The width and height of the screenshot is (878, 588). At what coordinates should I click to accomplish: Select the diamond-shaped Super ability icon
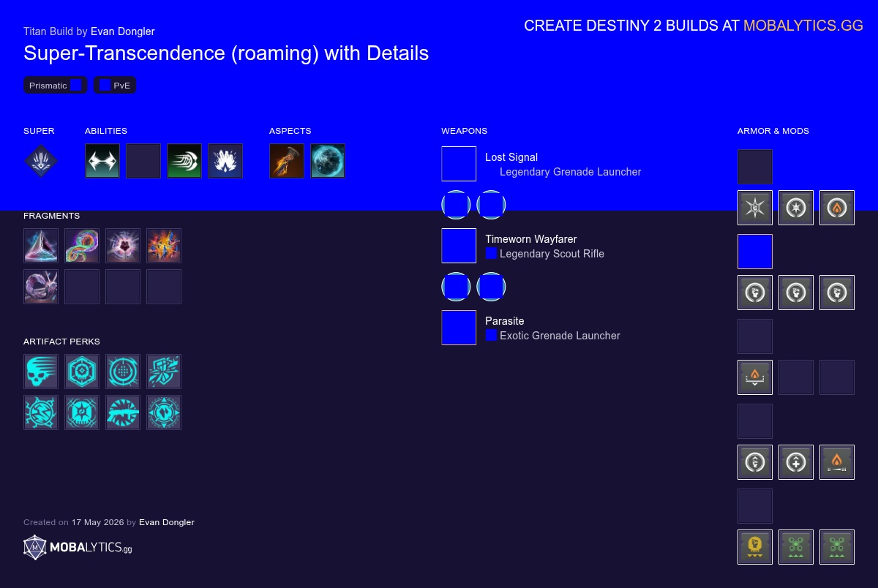click(41, 161)
